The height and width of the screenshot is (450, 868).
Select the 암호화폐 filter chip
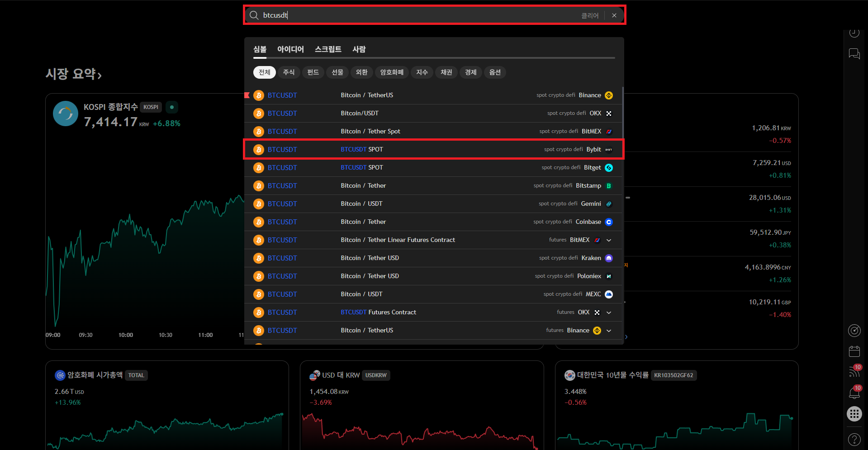(392, 72)
